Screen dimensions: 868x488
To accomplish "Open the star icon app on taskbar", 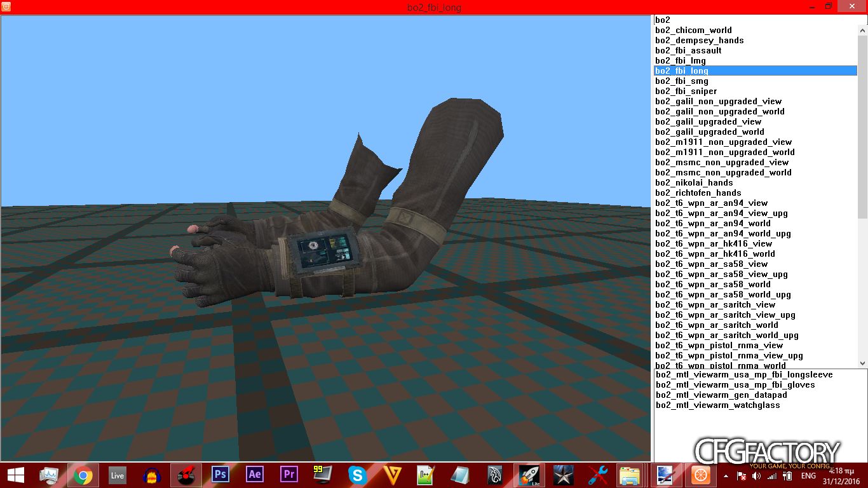I will coord(564,475).
